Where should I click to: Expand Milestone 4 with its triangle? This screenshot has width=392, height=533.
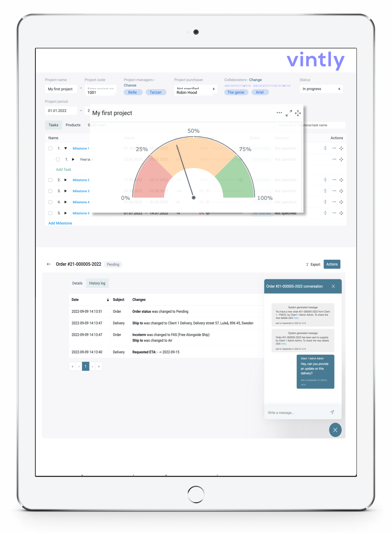(66, 202)
